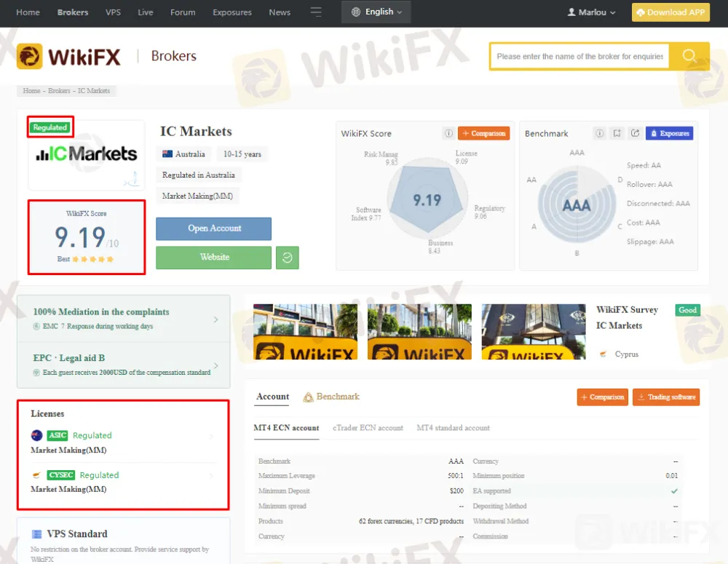Open Forum in top navigation

click(x=183, y=12)
